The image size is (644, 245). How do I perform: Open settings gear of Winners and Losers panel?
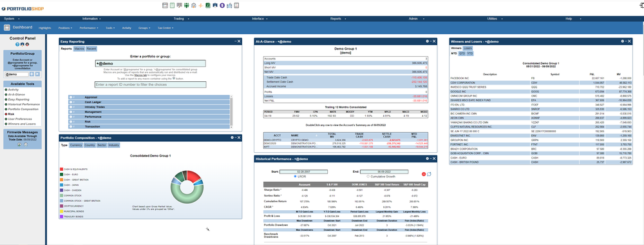click(622, 41)
